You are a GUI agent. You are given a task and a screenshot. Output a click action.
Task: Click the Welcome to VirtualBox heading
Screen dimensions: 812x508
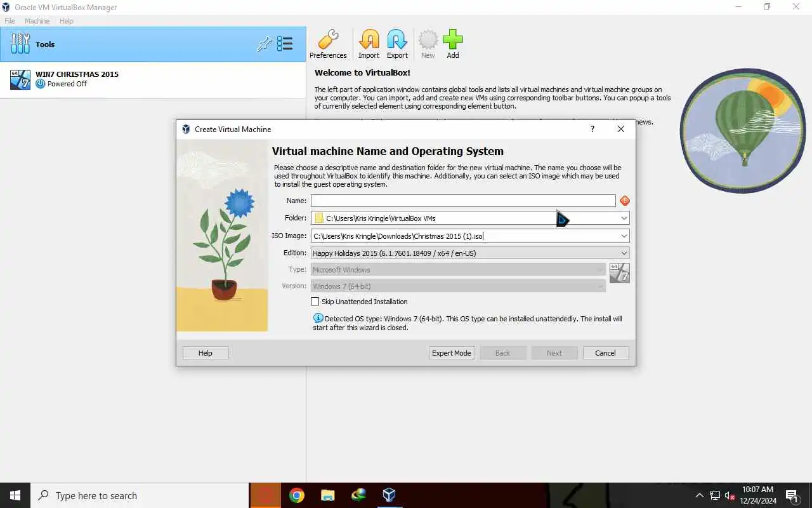(x=362, y=72)
